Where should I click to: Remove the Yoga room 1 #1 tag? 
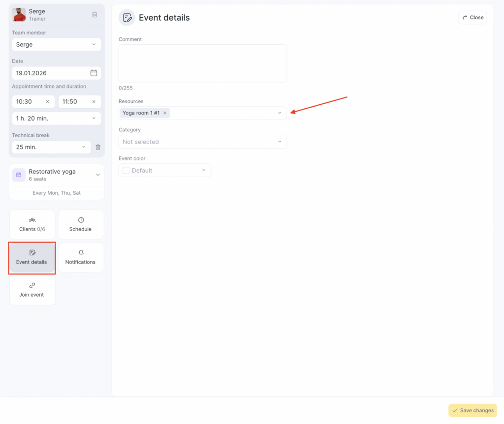click(x=165, y=113)
